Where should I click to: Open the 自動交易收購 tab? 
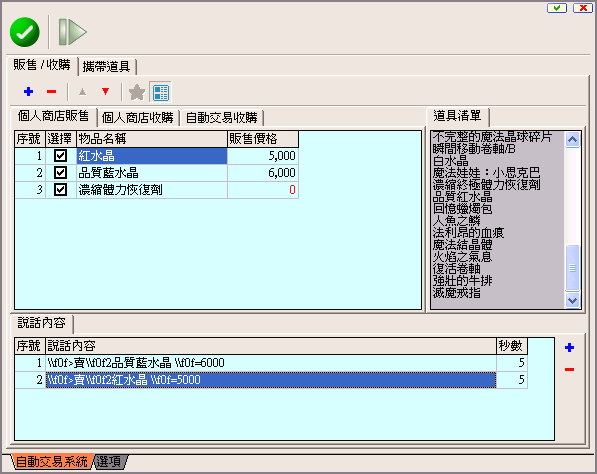click(x=222, y=118)
